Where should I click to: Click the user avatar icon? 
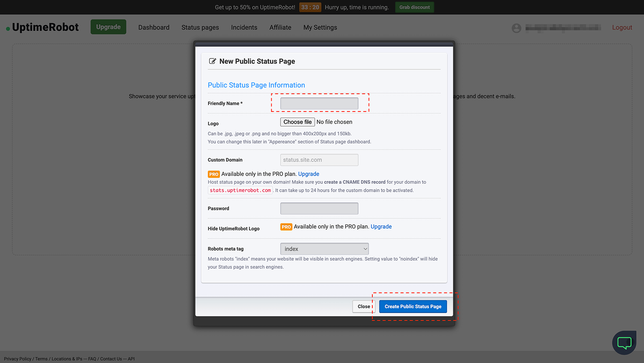click(516, 28)
